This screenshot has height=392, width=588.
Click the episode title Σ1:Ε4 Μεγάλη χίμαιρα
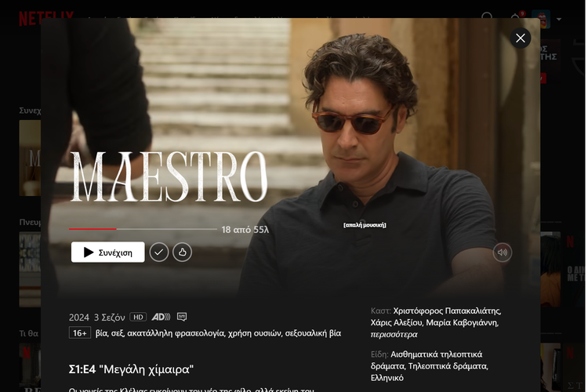point(131,369)
